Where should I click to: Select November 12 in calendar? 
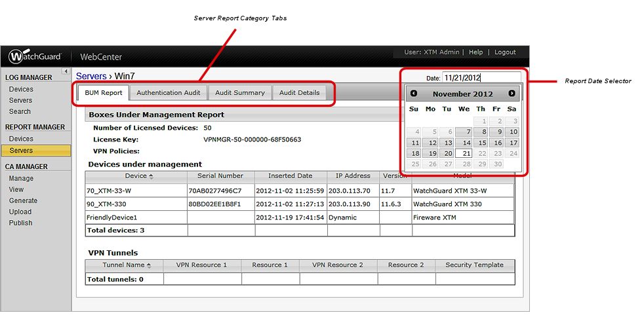[x=431, y=143]
